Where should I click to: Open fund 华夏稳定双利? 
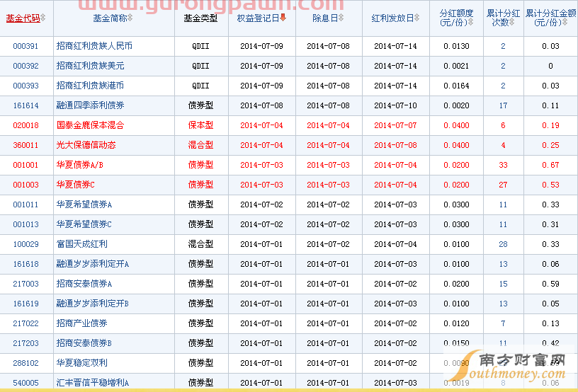[82, 364]
